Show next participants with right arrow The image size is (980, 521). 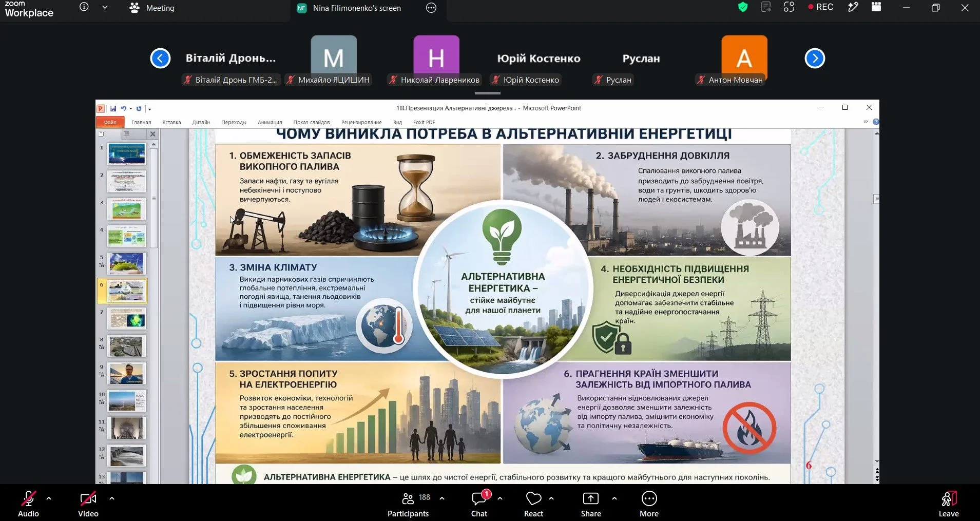click(x=815, y=58)
